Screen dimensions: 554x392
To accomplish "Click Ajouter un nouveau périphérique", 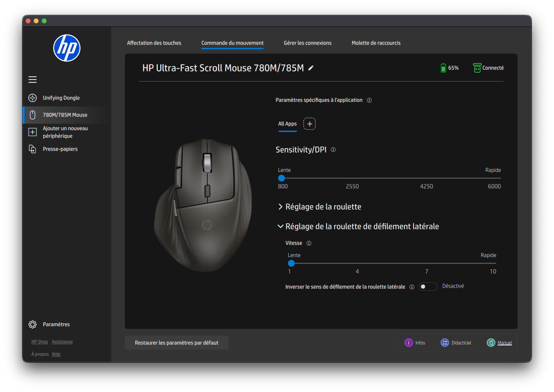I will pos(65,132).
